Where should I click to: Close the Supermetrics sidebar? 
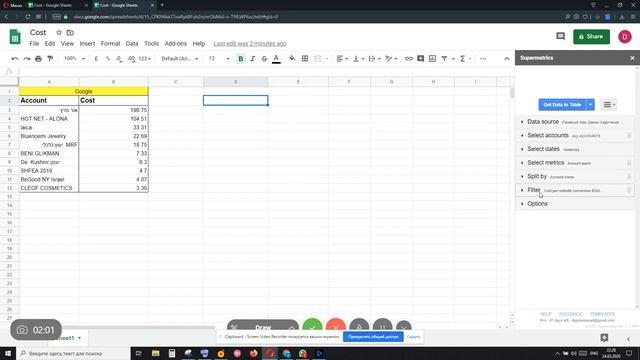coord(632,58)
